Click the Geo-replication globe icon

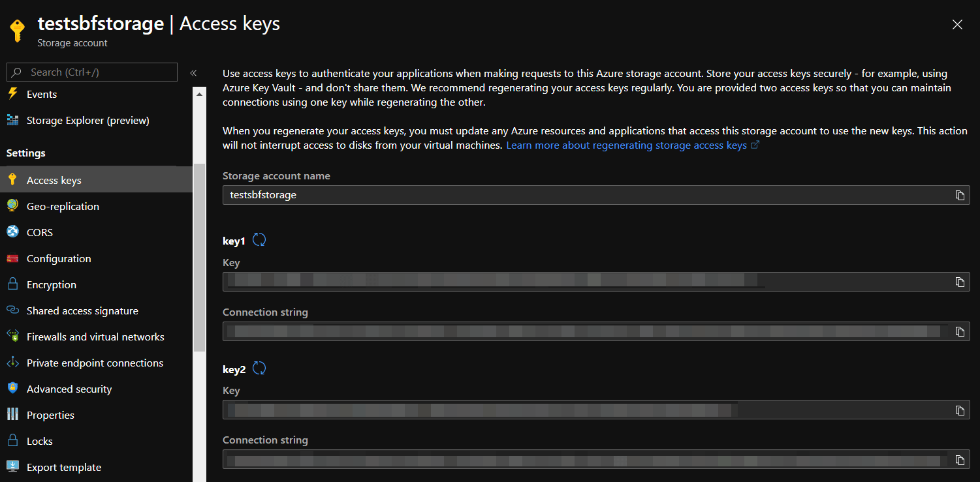point(12,205)
